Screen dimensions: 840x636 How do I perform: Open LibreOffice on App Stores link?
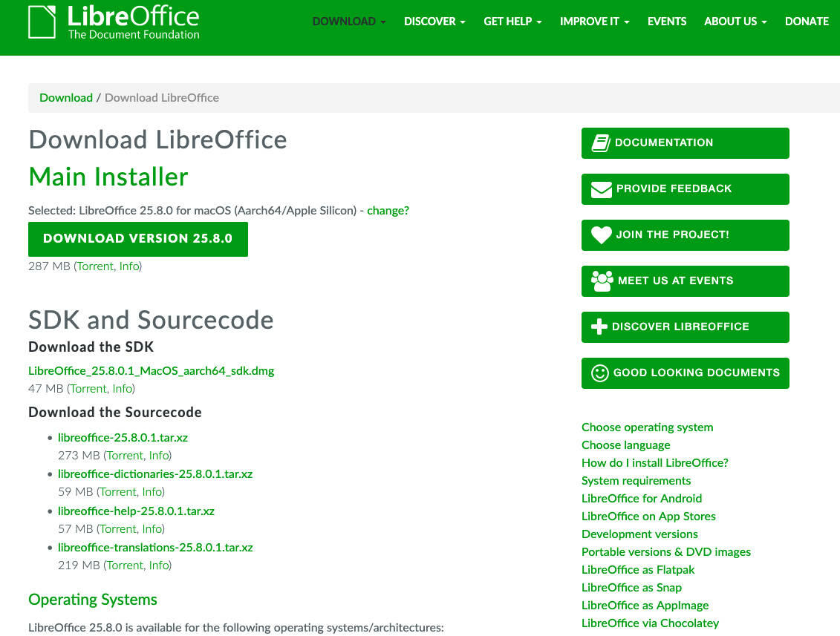pyautogui.click(x=648, y=516)
